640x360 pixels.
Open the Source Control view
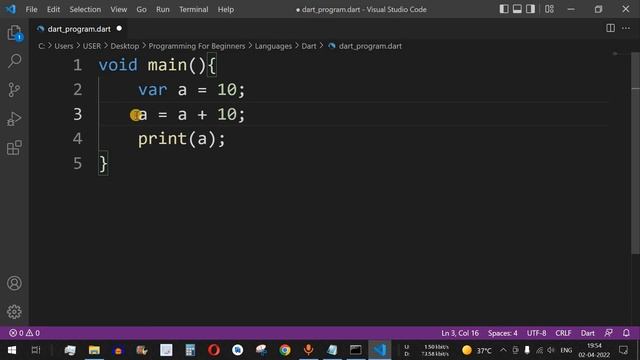coord(14,90)
